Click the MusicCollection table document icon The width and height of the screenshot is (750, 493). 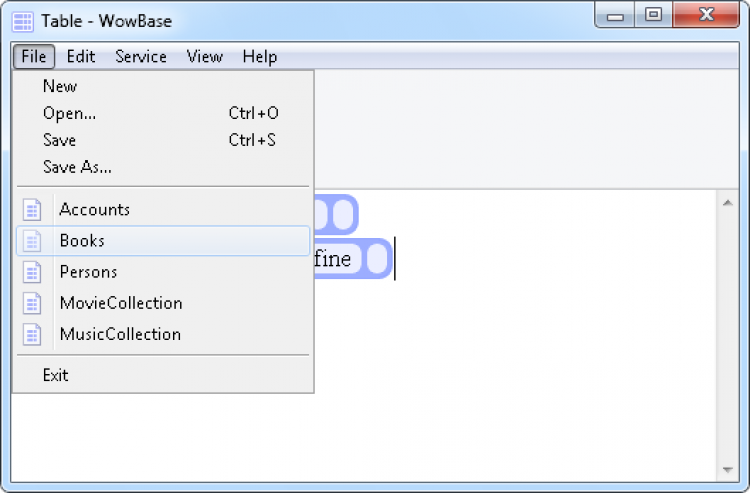[x=32, y=334]
